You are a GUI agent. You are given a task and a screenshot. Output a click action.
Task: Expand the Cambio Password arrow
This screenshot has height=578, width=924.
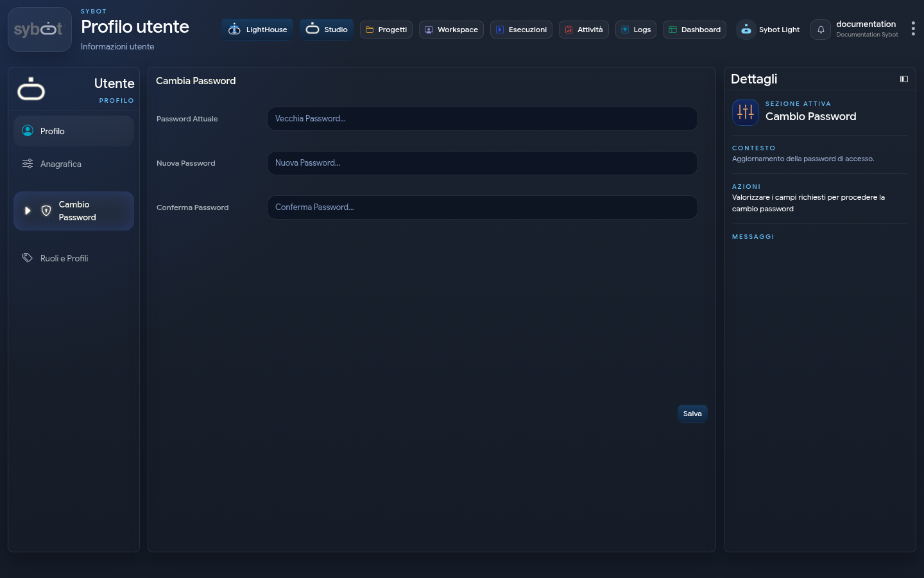pyautogui.click(x=28, y=211)
